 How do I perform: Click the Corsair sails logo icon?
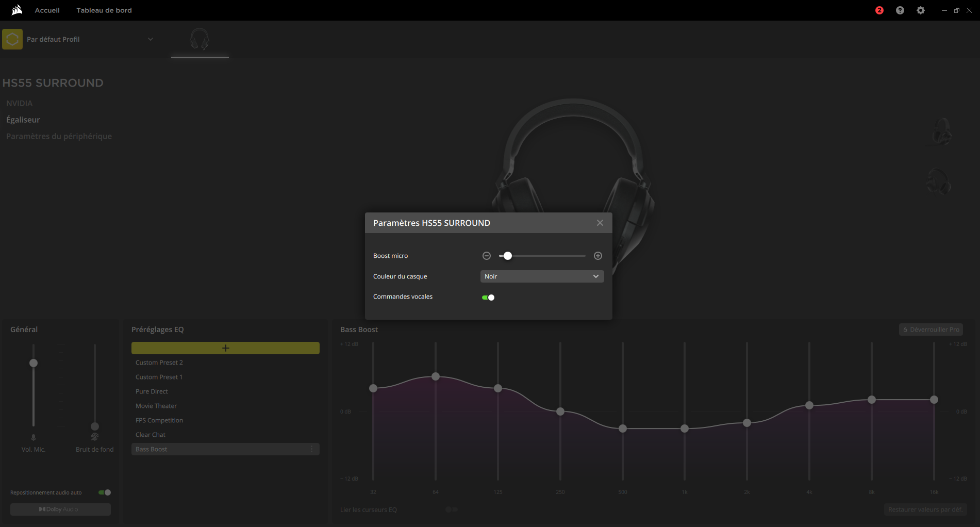click(17, 10)
